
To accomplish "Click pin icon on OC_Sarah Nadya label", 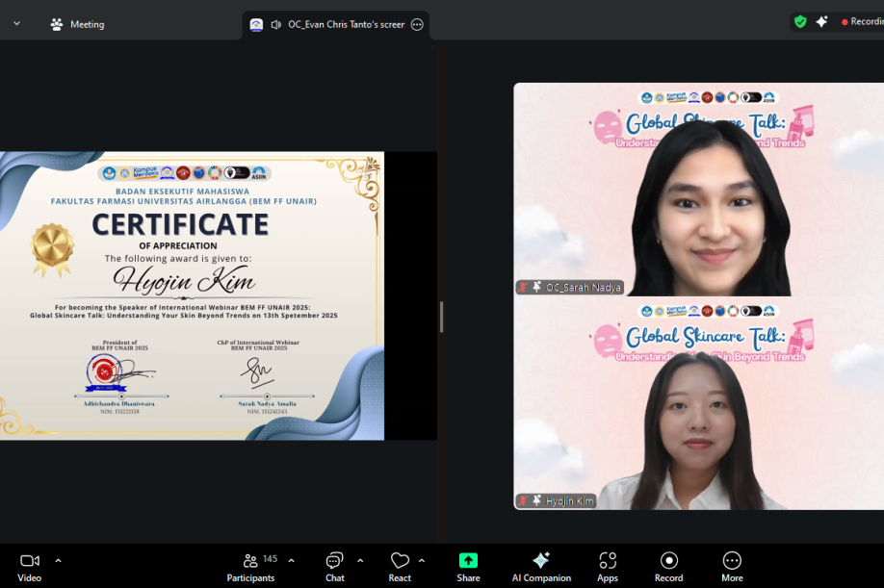I will (x=536, y=287).
